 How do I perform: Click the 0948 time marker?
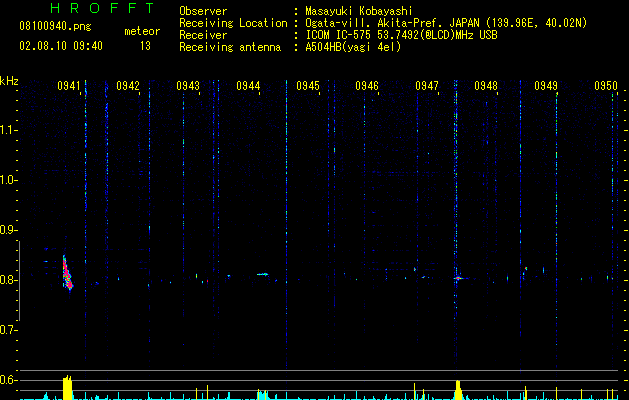(486, 86)
